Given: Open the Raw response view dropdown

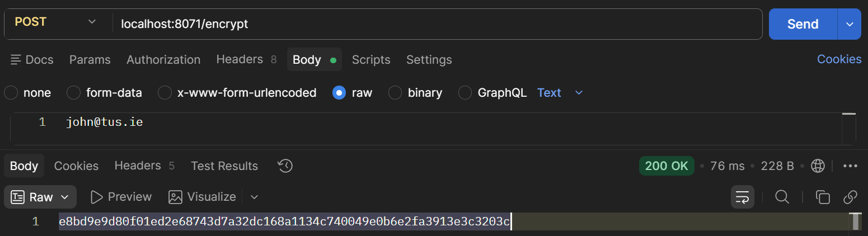Looking at the screenshot, I should (x=40, y=197).
